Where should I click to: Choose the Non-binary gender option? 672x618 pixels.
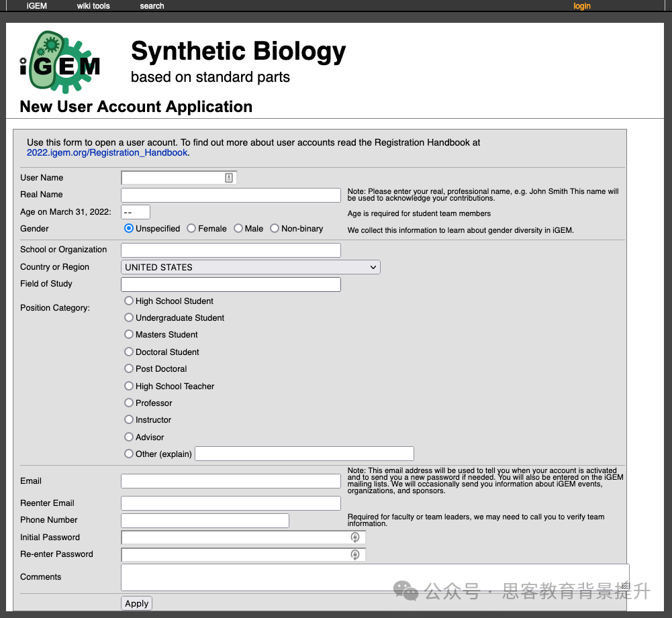[275, 229]
